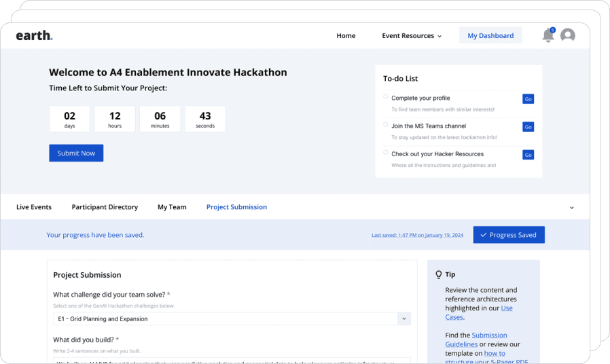Open the Last saved timestamp link
The width and height of the screenshot is (610, 364).
point(418,235)
